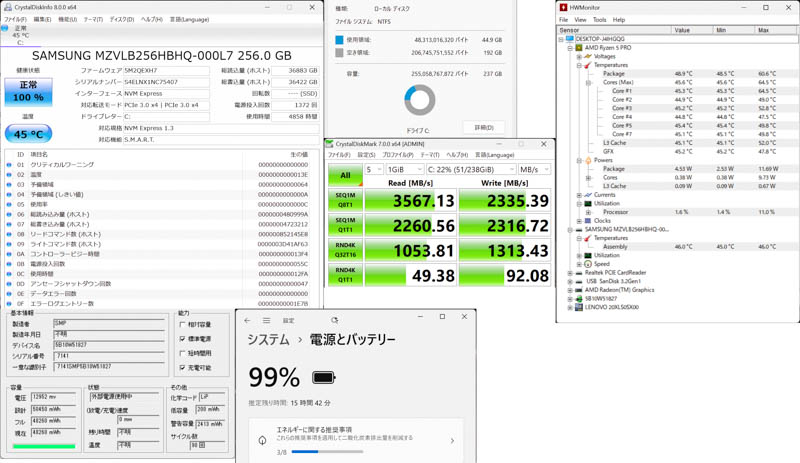This screenshot has height=463, width=800.
Task: Open the MB/s unit dropdown
Action: [534, 170]
